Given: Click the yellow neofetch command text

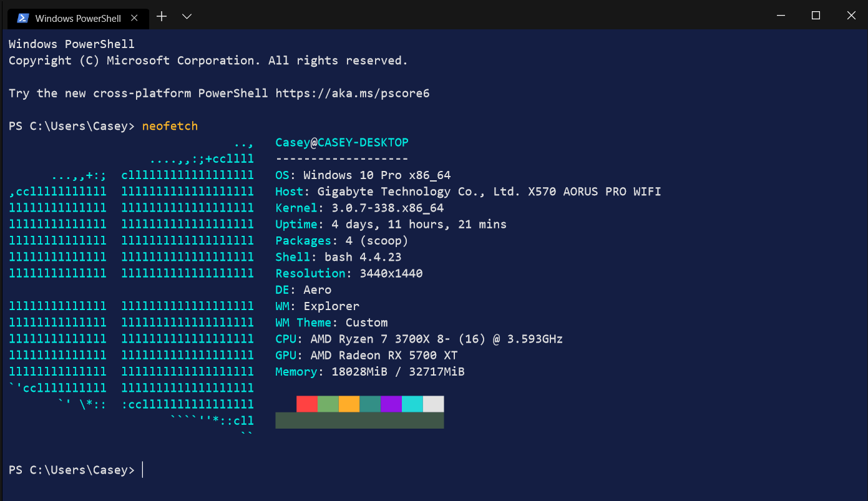Looking at the screenshot, I should 170,126.
